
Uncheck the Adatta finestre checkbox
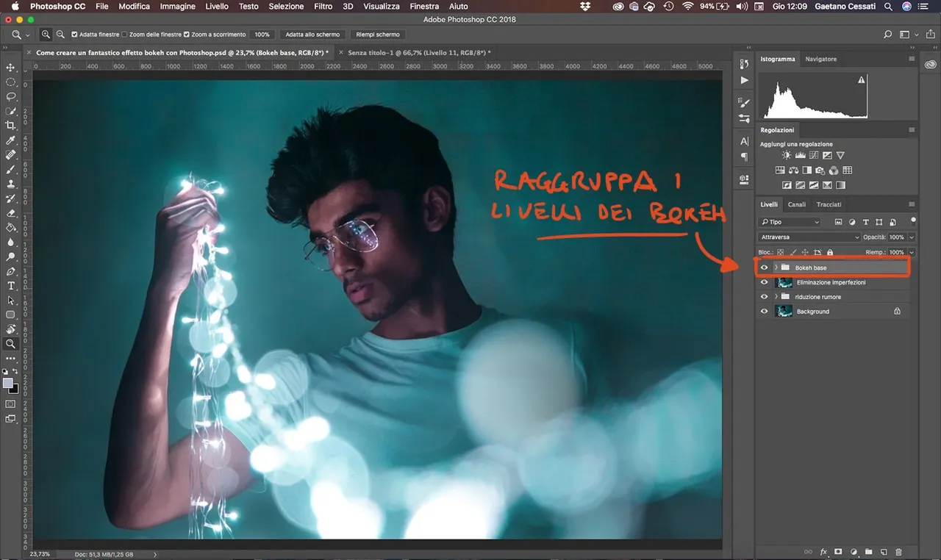click(75, 35)
